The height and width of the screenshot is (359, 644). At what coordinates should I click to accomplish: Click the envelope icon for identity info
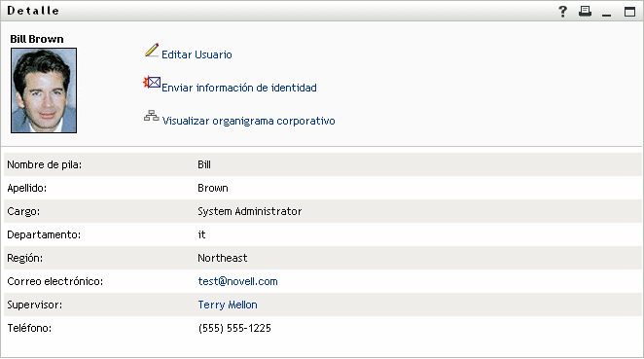coord(152,83)
